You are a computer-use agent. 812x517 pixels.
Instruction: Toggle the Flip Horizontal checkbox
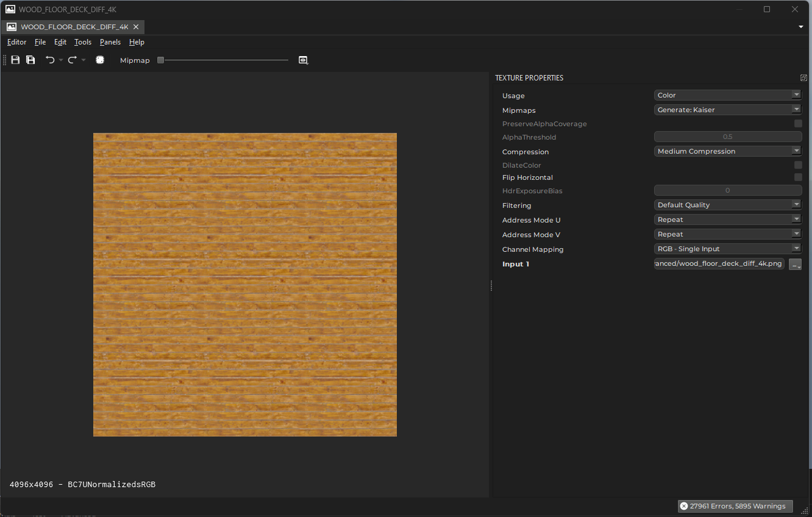pos(798,177)
